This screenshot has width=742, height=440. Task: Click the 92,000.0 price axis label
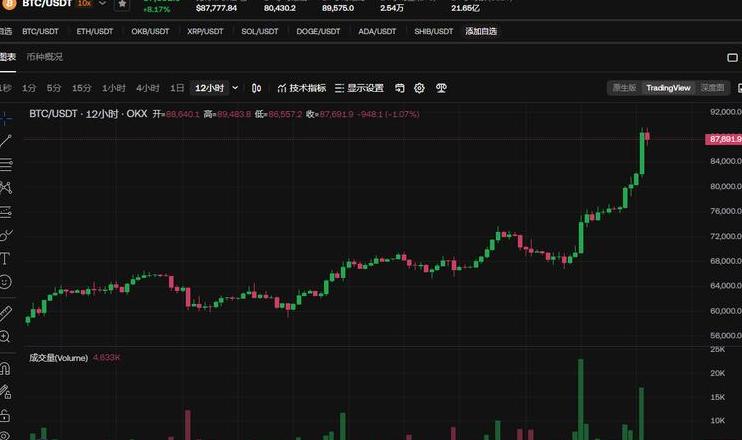coord(725,112)
